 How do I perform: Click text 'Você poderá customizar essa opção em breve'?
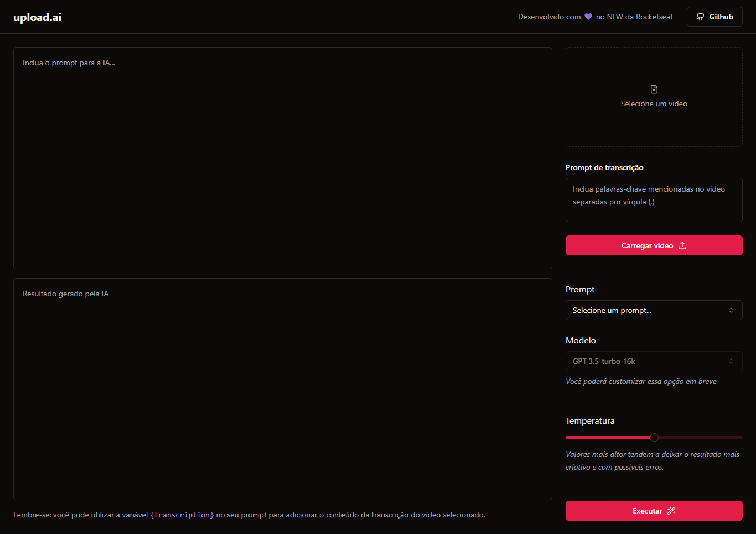click(x=641, y=381)
